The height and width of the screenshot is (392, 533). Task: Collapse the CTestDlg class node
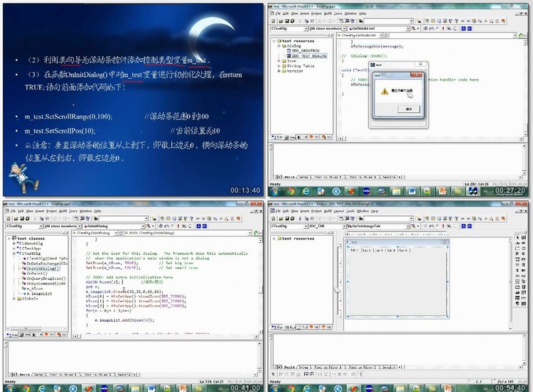[x=14, y=253]
